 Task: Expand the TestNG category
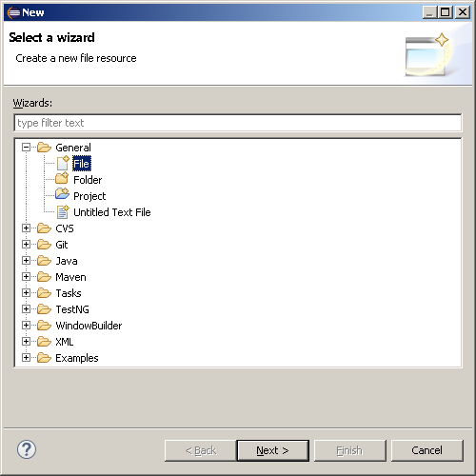tap(26, 309)
